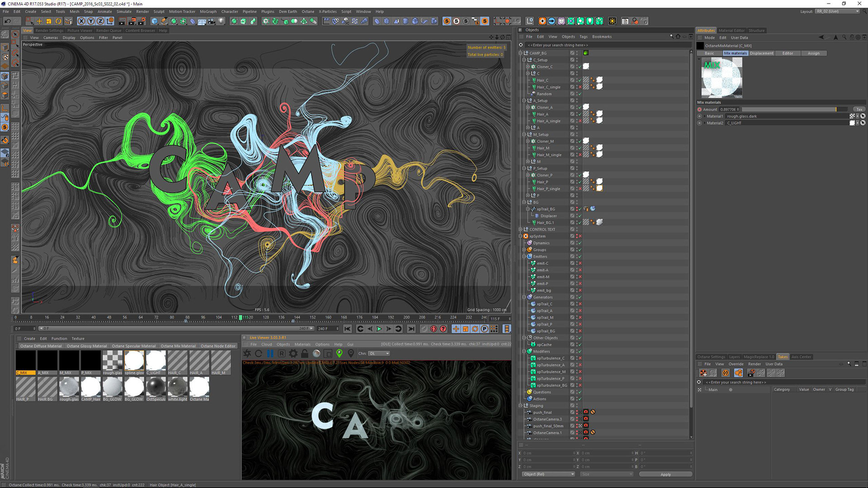The width and height of the screenshot is (868, 488).
Task: Click the Undo arrow in the top toolbar
Action: [8, 21]
